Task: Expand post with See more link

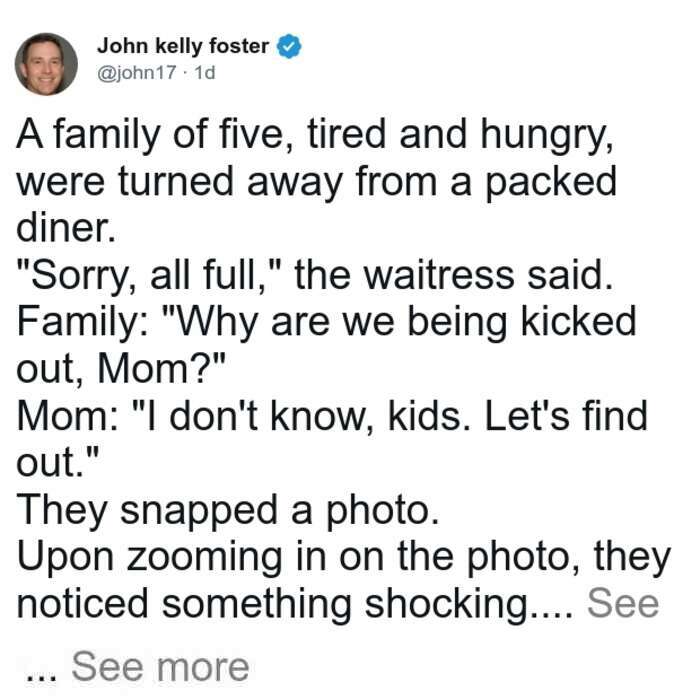Action: (x=160, y=667)
